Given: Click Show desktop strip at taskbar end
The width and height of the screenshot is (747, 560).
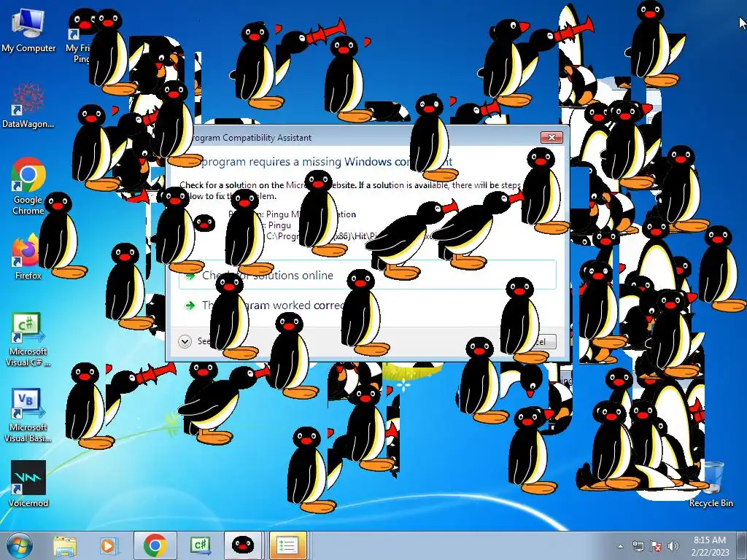Looking at the screenshot, I should (x=743, y=545).
